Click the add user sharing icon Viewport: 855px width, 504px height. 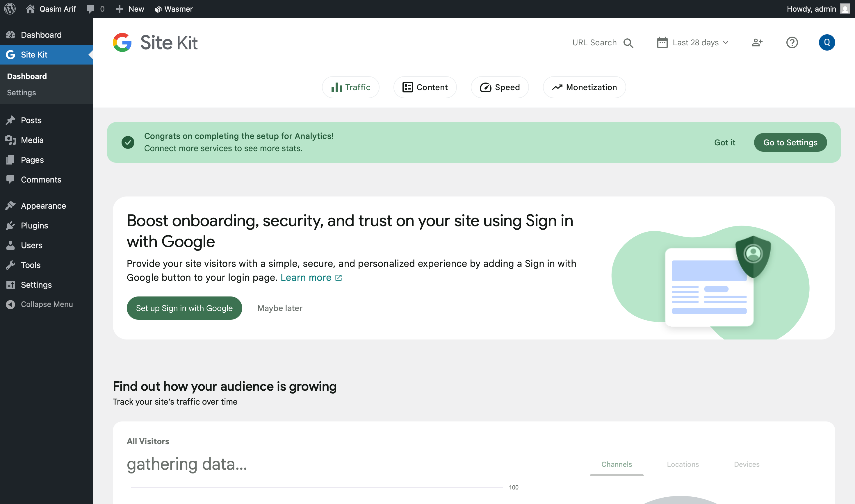[757, 42]
